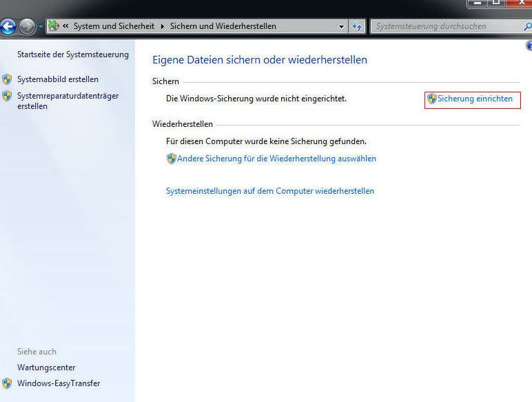The width and height of the screenshot is (532, 402).
Task: Click the greyed-out forward navigation arrow
Action: 27,26
